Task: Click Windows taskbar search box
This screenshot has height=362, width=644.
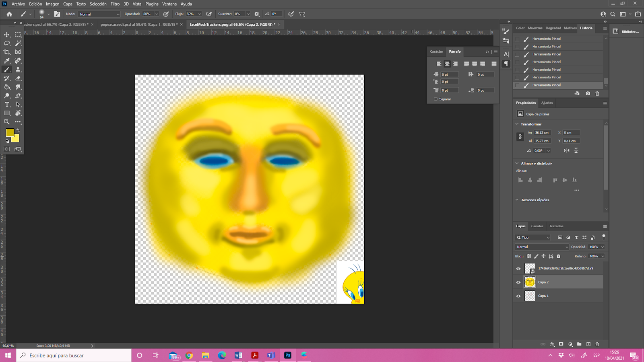Action: pos(74,356)
